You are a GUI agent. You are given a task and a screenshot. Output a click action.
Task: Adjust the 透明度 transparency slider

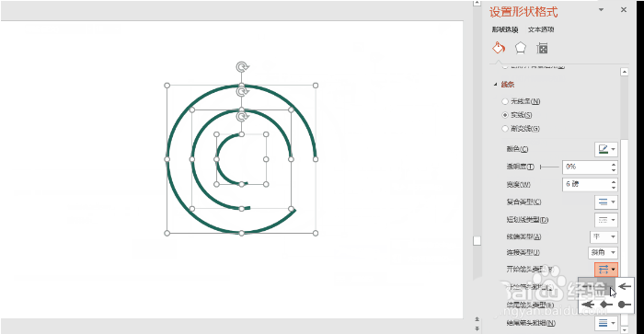coord(549,167)
